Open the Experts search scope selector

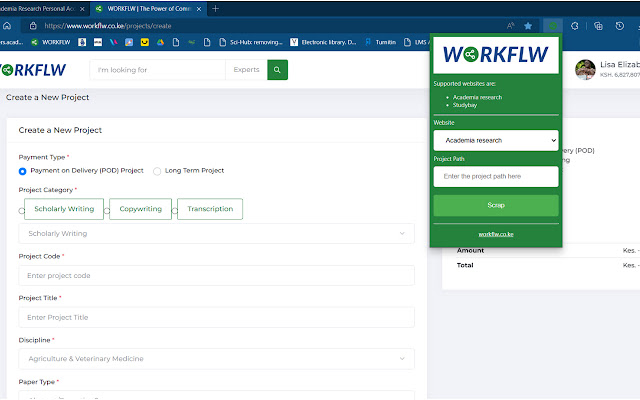point(247,70)
